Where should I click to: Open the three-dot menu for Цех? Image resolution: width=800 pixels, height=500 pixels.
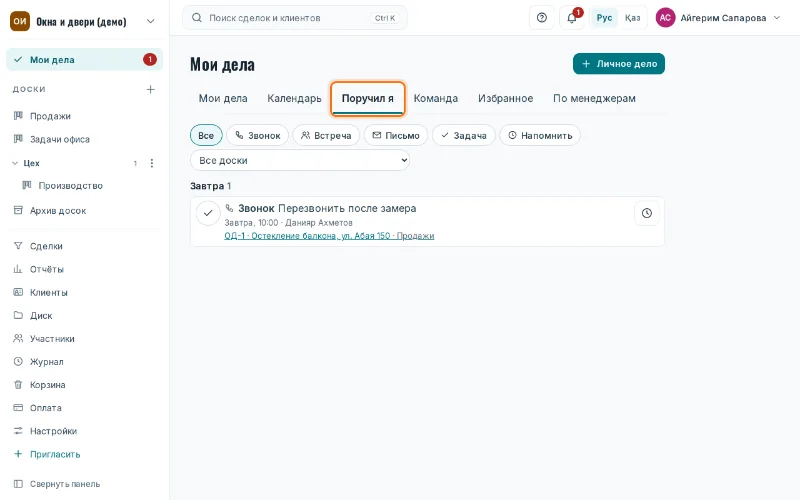[152, 163]
